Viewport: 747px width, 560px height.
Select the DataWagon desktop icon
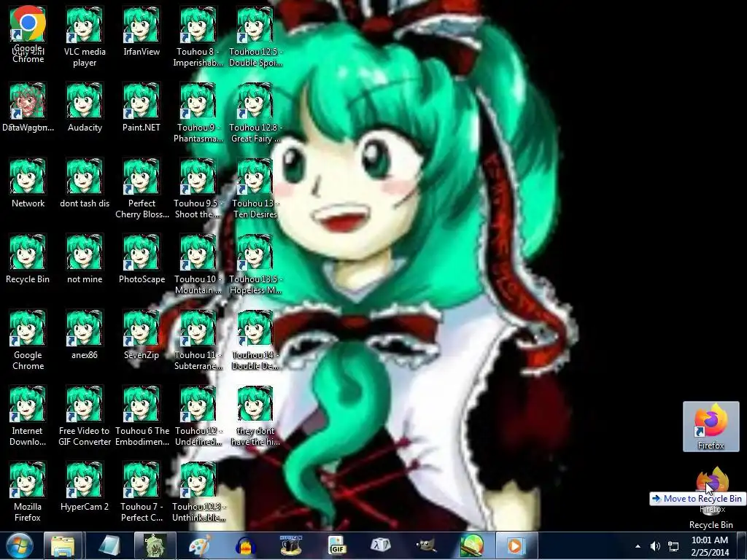tap(28, 108)
